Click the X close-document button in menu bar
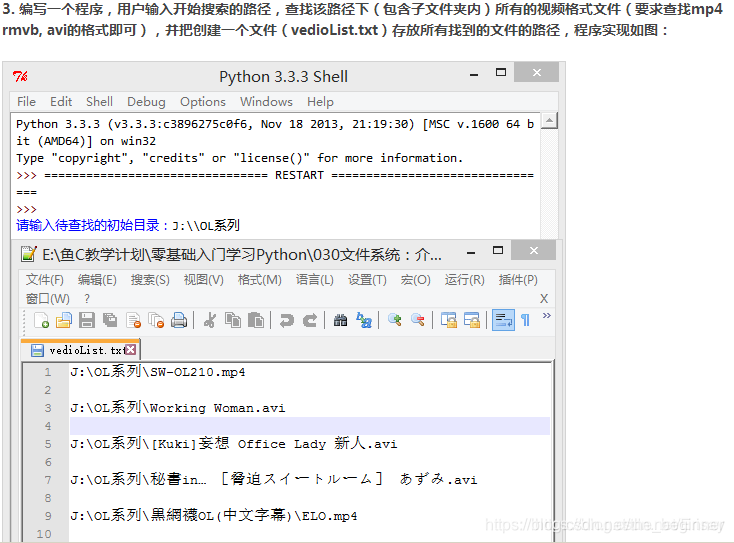The height and width of the screenshot is (543, 734). 543,299
